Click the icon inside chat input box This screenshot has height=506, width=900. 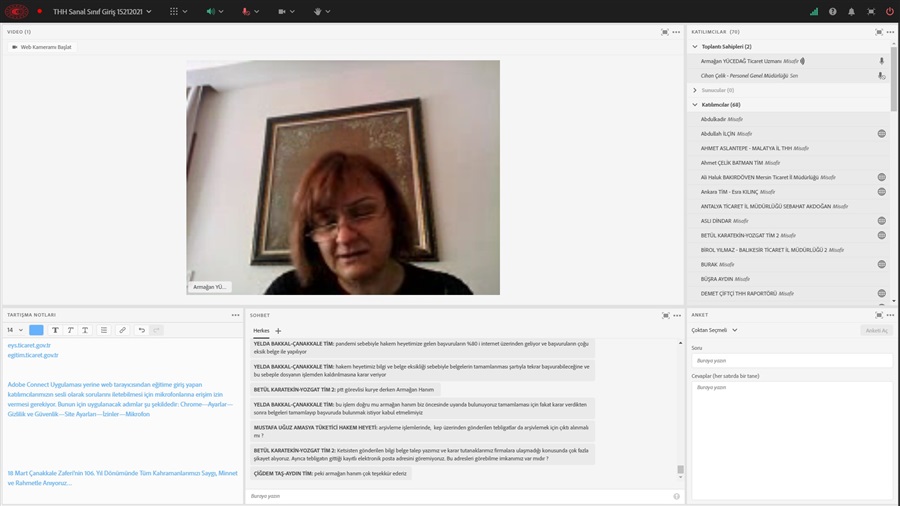(x=677, y=496)
